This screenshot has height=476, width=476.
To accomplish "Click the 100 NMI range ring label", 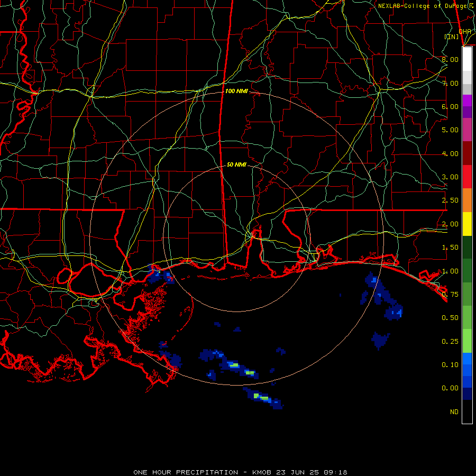I will click(x=236, y=91).
